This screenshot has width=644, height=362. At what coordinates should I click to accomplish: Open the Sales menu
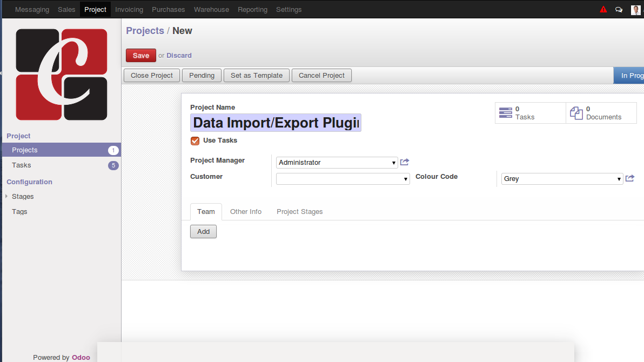click(66, 9)
